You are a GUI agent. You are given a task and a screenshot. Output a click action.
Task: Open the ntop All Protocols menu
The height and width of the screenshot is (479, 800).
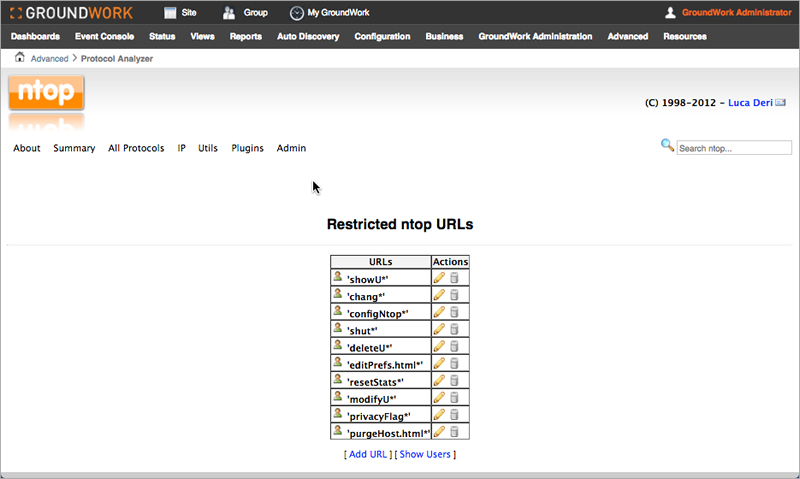click(136, 148)
